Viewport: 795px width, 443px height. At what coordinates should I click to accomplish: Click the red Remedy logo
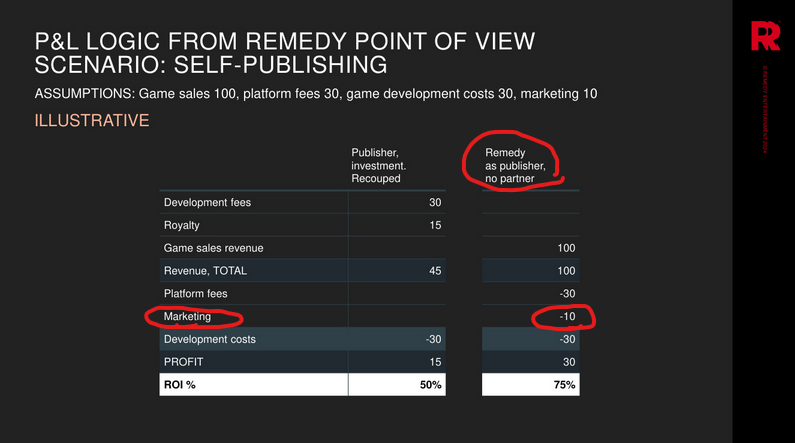pos(765,35)
